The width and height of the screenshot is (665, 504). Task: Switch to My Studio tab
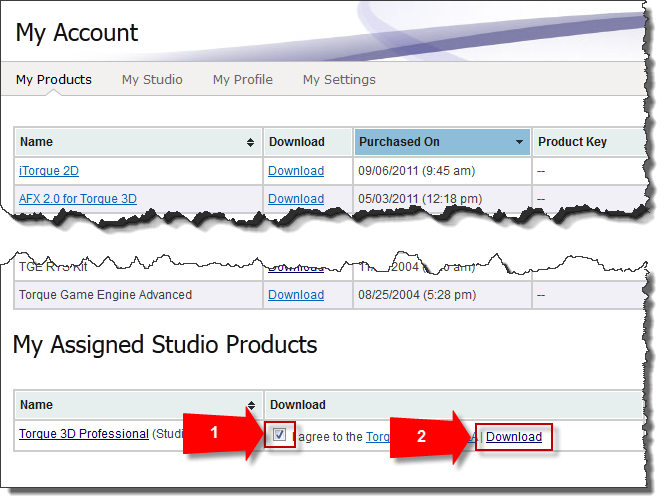click(x=152, y=79)
